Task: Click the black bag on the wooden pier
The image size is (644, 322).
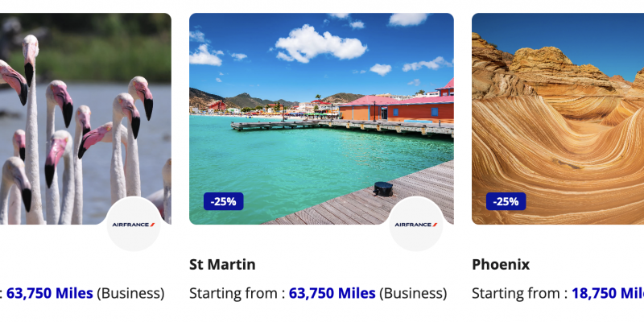Action: coord(383,189)
